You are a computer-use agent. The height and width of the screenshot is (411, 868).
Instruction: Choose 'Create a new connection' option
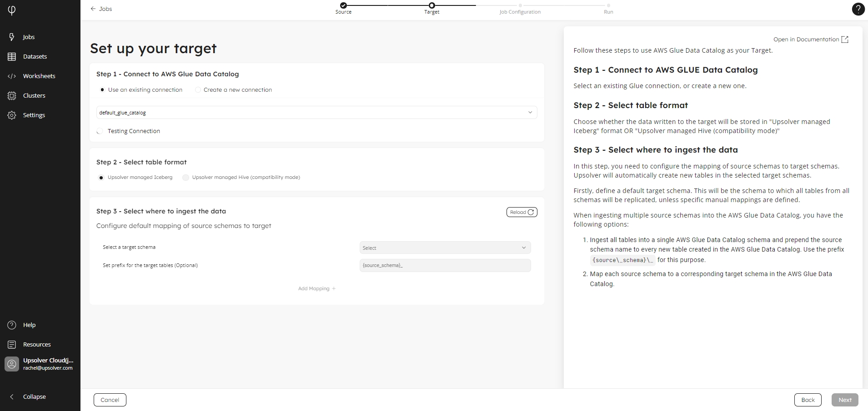[x=198, y=90]
